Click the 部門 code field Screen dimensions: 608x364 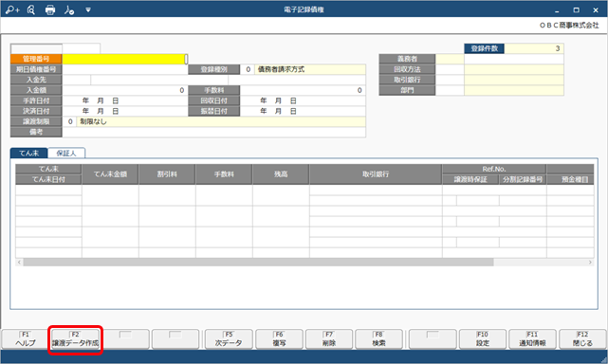pos(450,90)
